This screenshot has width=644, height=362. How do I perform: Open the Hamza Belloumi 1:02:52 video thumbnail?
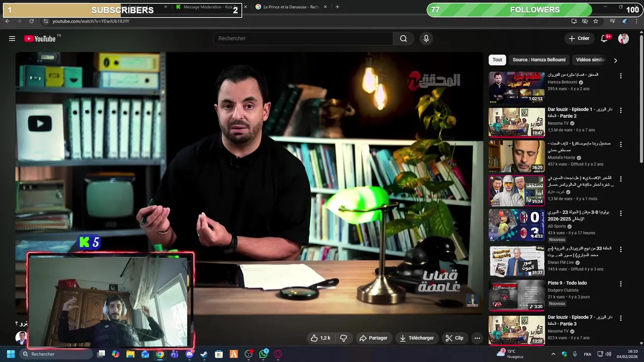(x=517, y=87)
